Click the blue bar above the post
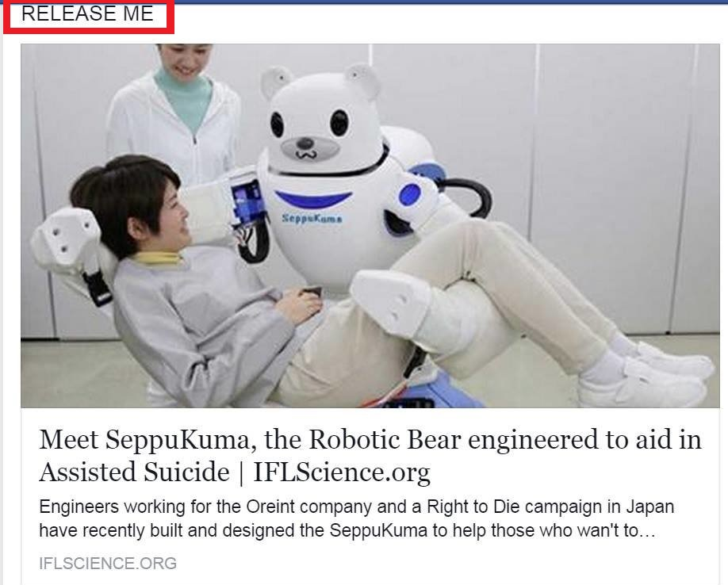Viewport: 728px width, 585px height. 364,2
